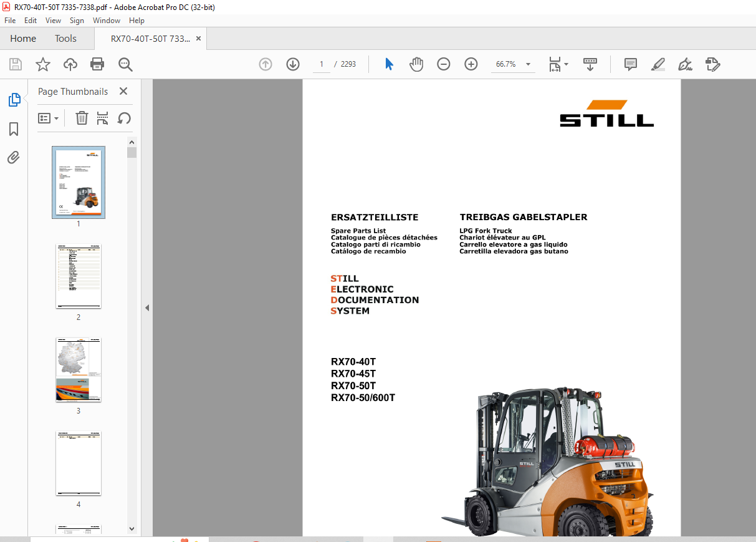The image size is (756, 542).
Task: Click the Spare Parts List text
Action: (358, 231)
